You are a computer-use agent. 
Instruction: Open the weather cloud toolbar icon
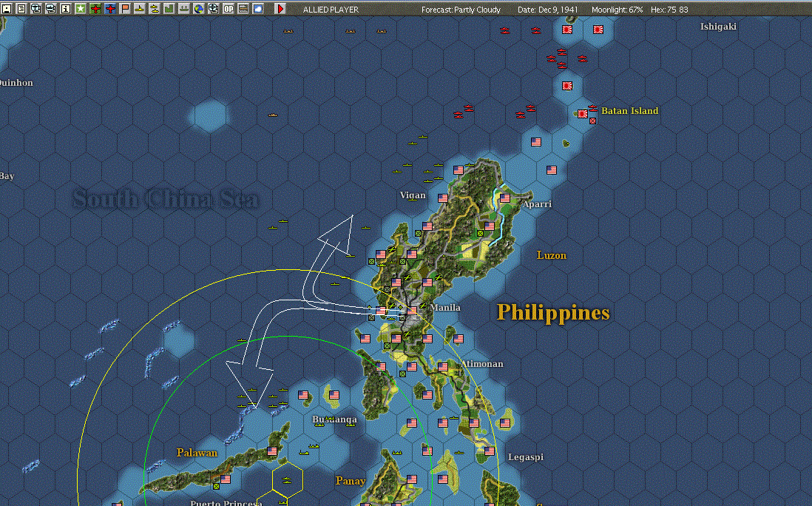(258, 9)
